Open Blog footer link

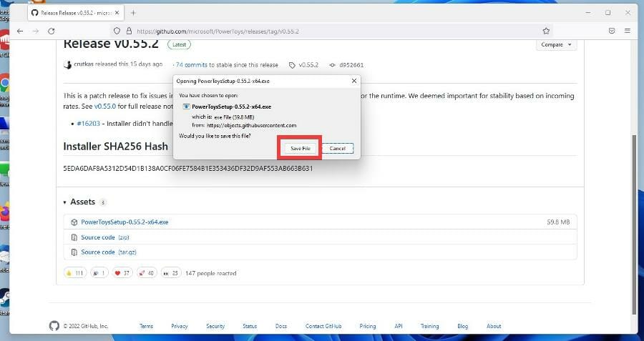point(462,326)
